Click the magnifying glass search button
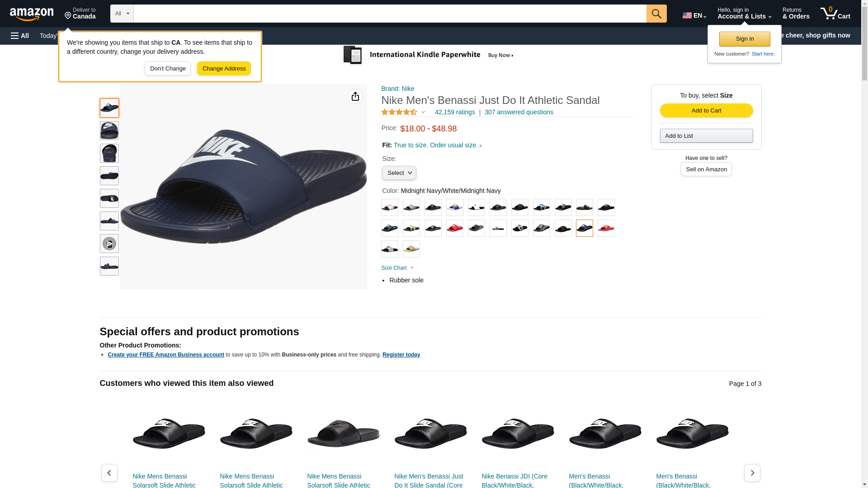The height and width of the screenshot is (488, 868). [656, 14]
